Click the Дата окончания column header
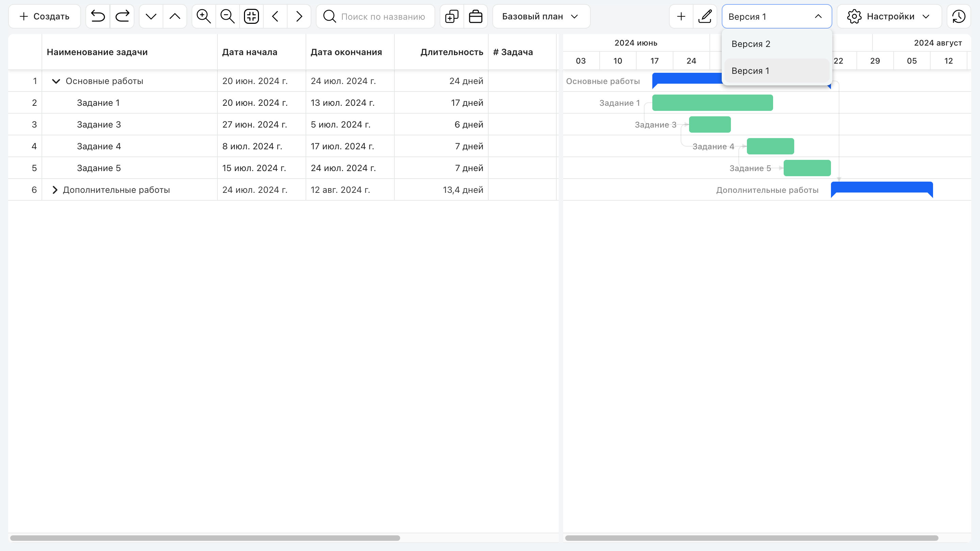Screen dimensions: 980x551 click(x=350, y=52)
